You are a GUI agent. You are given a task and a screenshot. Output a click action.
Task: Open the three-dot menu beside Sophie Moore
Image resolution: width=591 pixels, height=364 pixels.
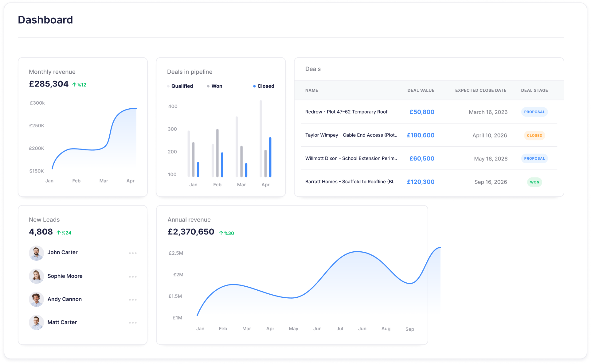click(x=133, y=277)
